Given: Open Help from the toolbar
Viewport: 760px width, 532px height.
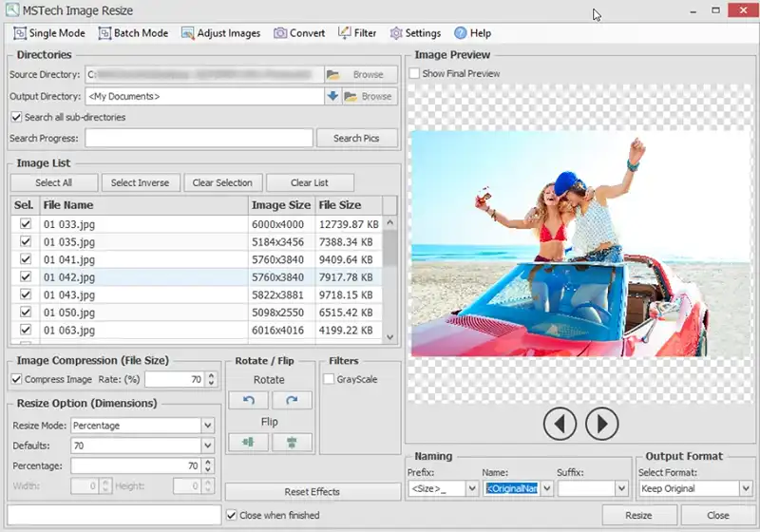Looking at the screenshot, I should tap(473, 33).
